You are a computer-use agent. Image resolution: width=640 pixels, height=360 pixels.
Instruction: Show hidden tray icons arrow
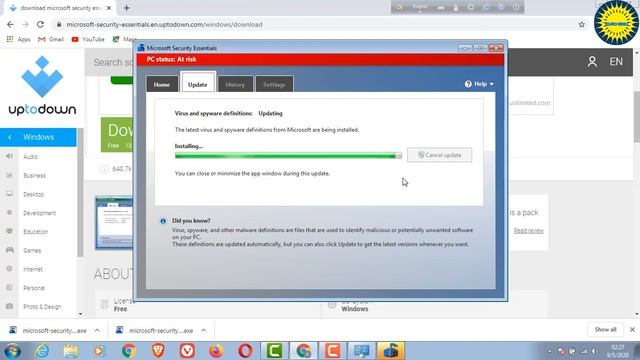coord(549,351)
